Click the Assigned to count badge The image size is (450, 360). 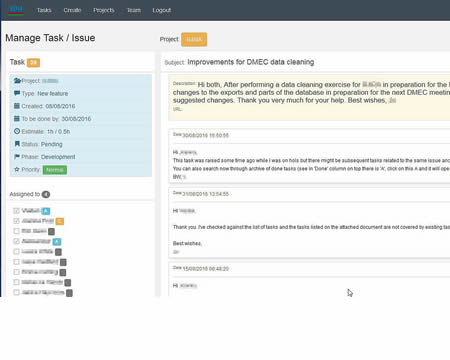coord(46,194)
